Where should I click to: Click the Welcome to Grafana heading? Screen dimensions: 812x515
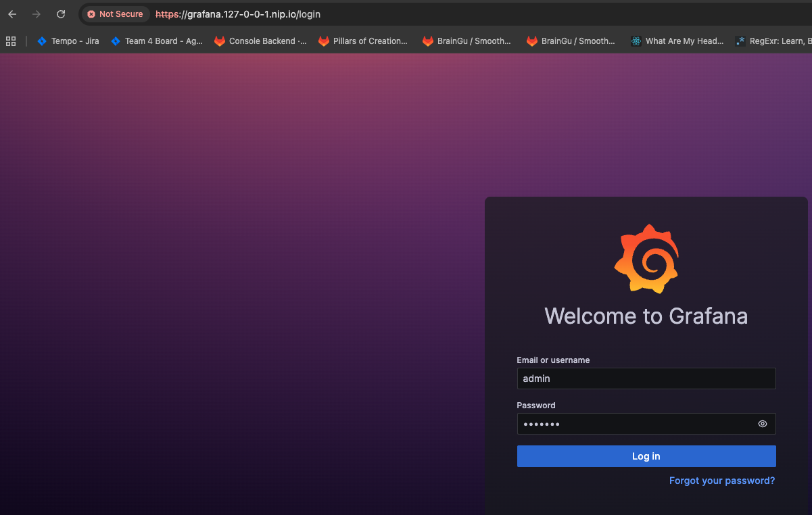[x=646, y=316]
